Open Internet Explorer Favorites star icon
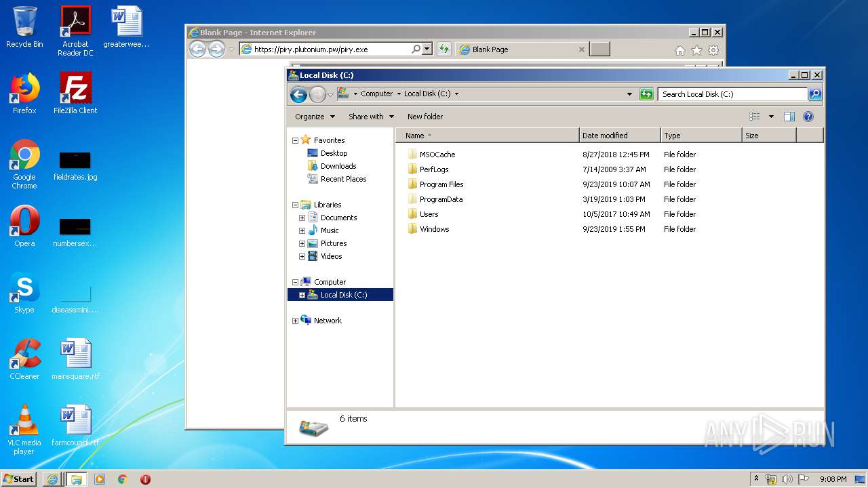This screenshot has height=488, width=868. click(696, 50)
